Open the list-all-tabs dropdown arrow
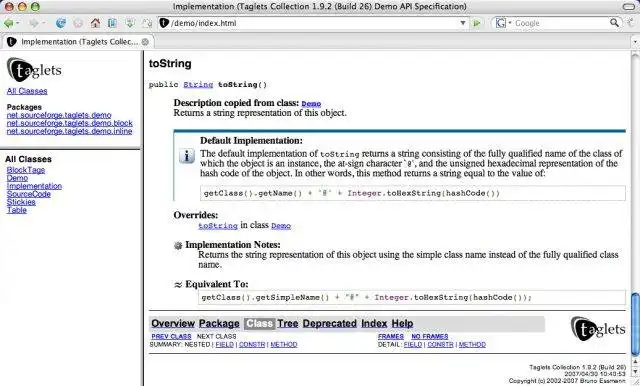640x386 pixels. (635, 42)
